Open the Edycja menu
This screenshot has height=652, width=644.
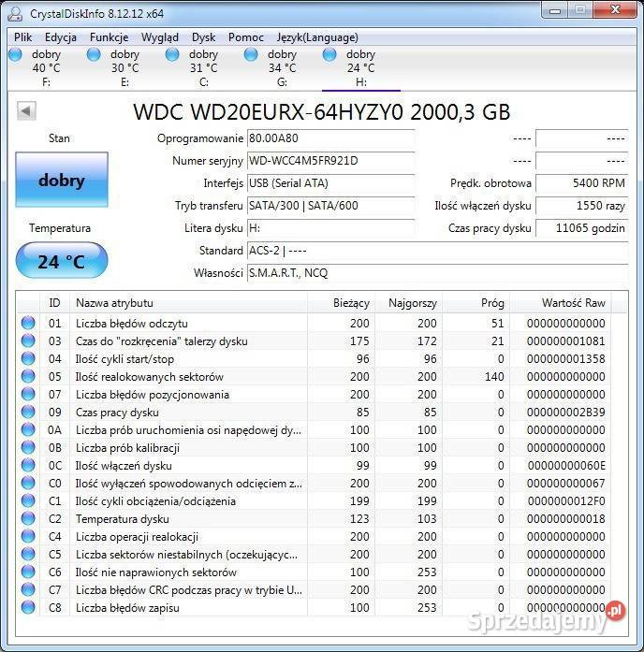pyautogui.click(x=61, y=37)
